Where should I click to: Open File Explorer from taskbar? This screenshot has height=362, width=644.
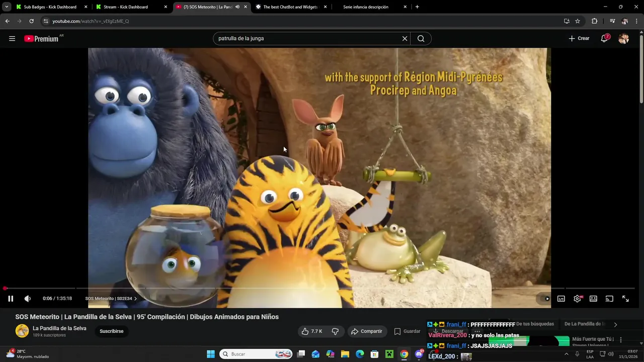click(x=345, y=354)
